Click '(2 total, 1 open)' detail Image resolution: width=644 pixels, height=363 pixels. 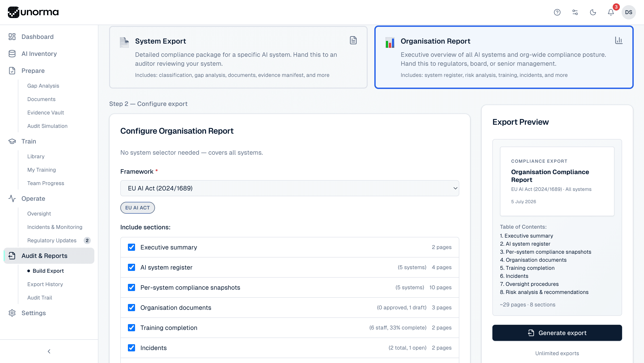(x=407, y=348)
